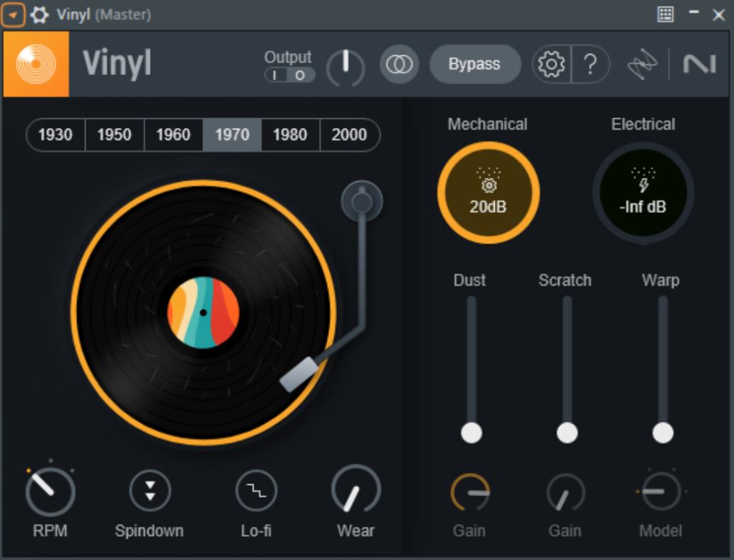Click the record's colorful center label
Viewport: 734px width, 560px height.
coord(203,312)
